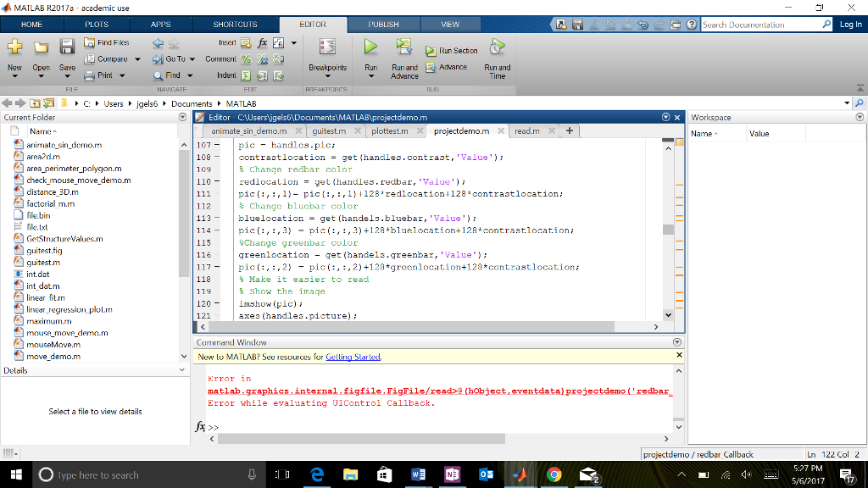Switch to the PLOTS ribbon tab
Screen dimensions: 868x488
[97, 25]
